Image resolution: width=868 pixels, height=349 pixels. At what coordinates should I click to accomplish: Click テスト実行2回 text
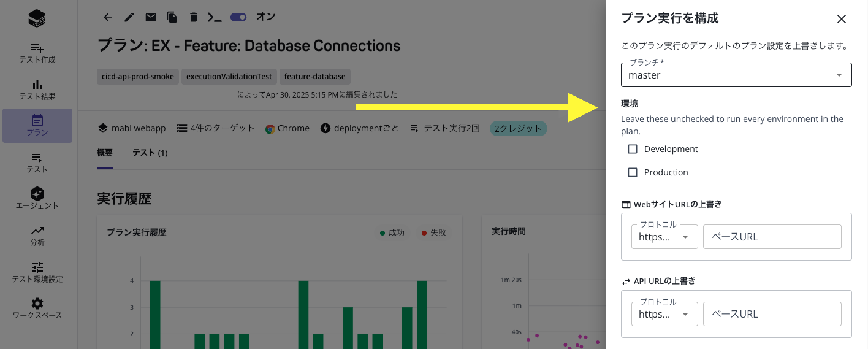click(x=452, y=128)
